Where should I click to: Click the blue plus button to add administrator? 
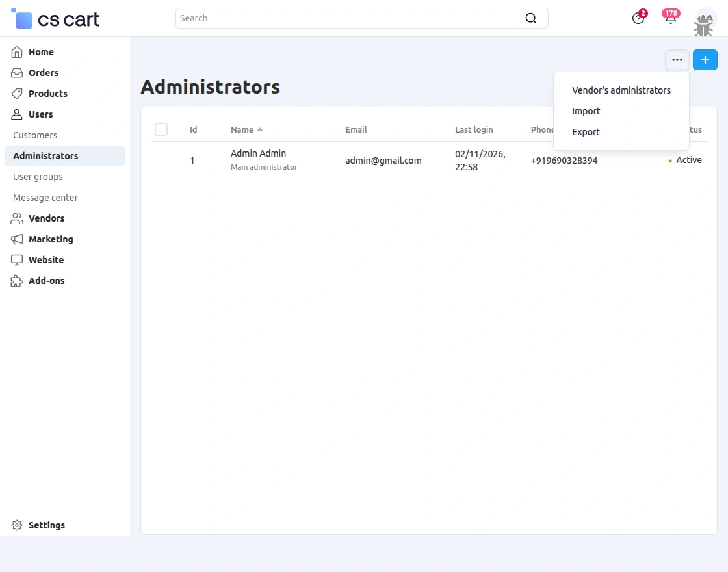click(705, 59)
